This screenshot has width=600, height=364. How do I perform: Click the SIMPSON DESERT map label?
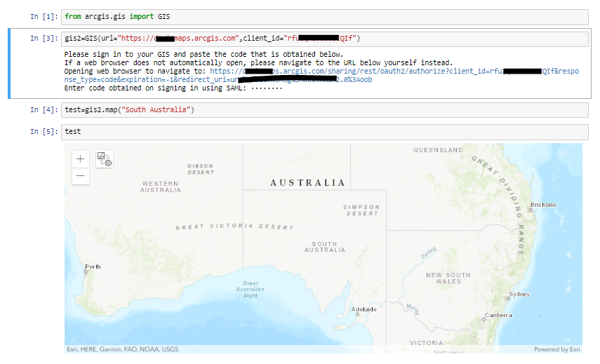click(x=361, y=210)
